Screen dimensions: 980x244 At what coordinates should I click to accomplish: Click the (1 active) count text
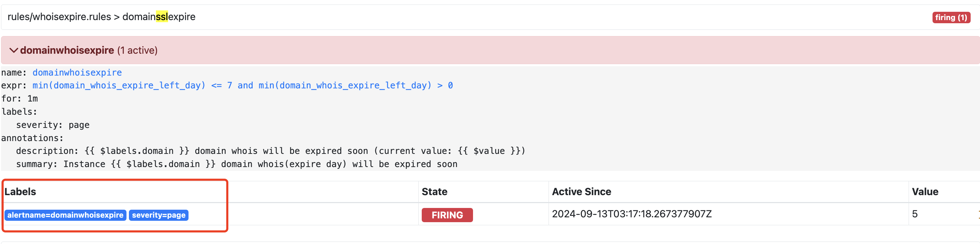[x=137, y=50]
